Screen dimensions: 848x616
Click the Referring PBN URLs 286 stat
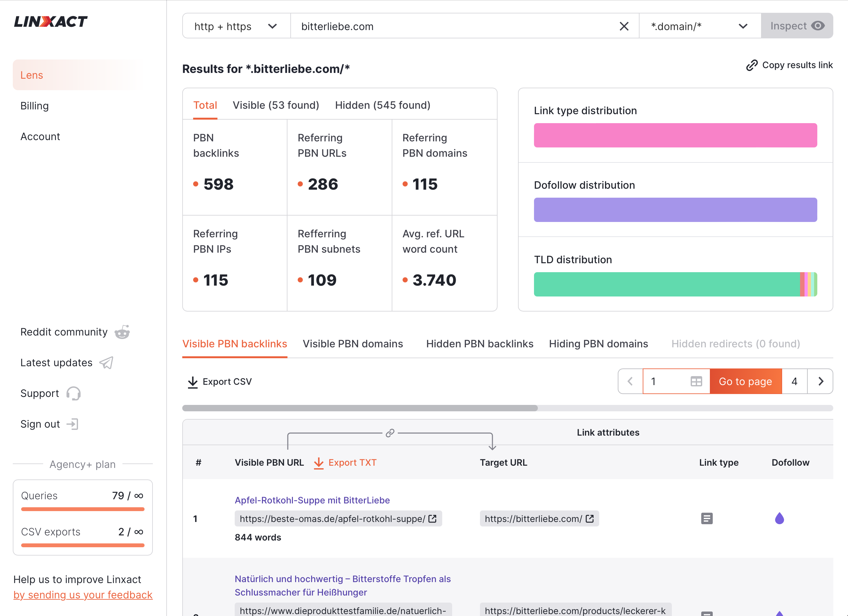[x=339, y=167]
